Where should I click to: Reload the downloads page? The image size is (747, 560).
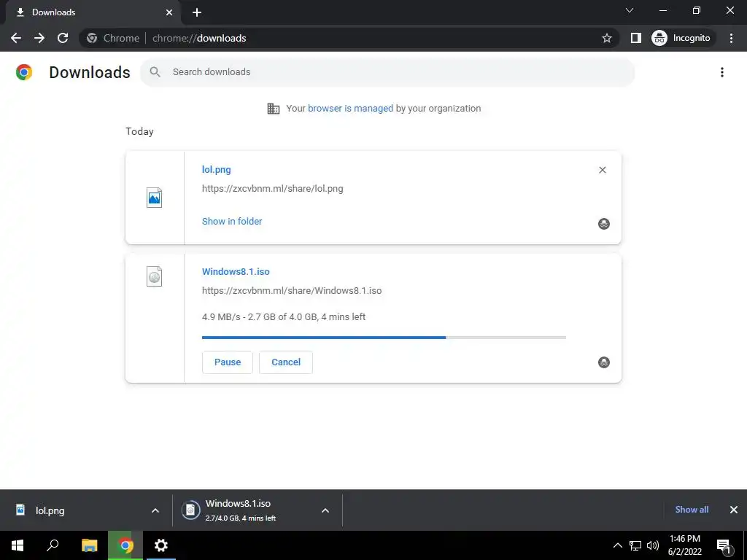pos(63,38)
